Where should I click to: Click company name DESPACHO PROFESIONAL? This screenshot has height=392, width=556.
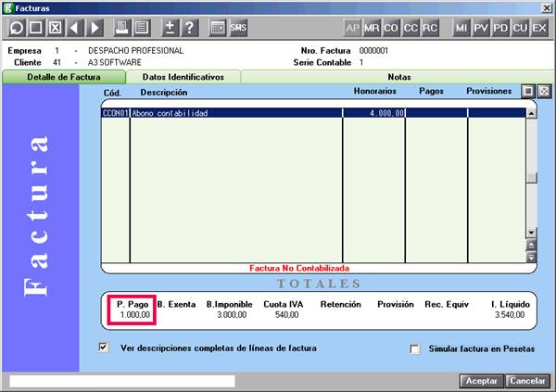click(136, 51)
